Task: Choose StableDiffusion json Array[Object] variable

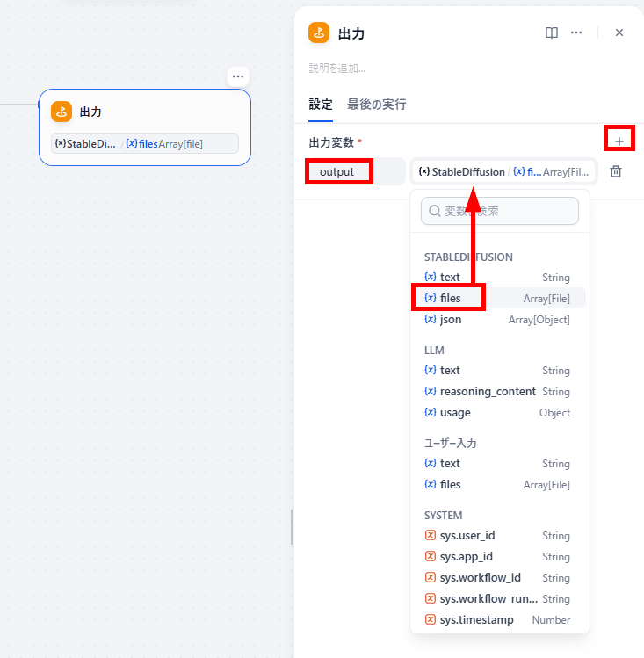Action: tap(497, 320)
